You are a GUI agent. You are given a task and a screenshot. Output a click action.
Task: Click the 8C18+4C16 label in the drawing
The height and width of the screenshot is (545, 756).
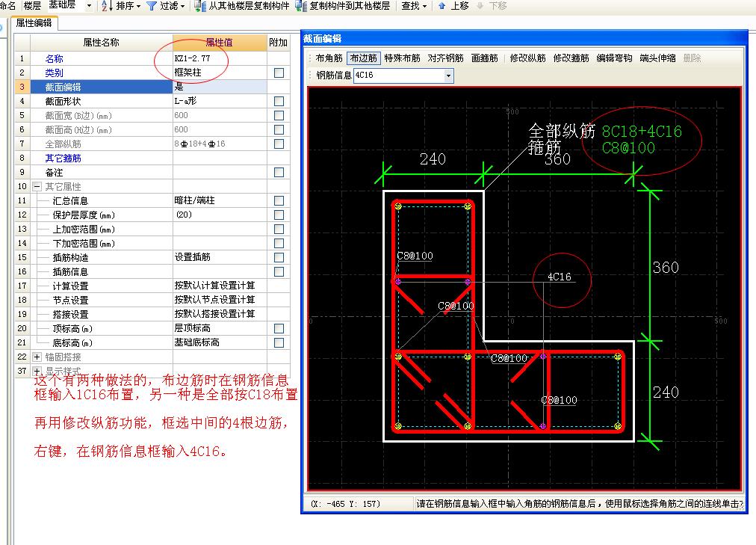pyautogui.click(x=641, y=131)
